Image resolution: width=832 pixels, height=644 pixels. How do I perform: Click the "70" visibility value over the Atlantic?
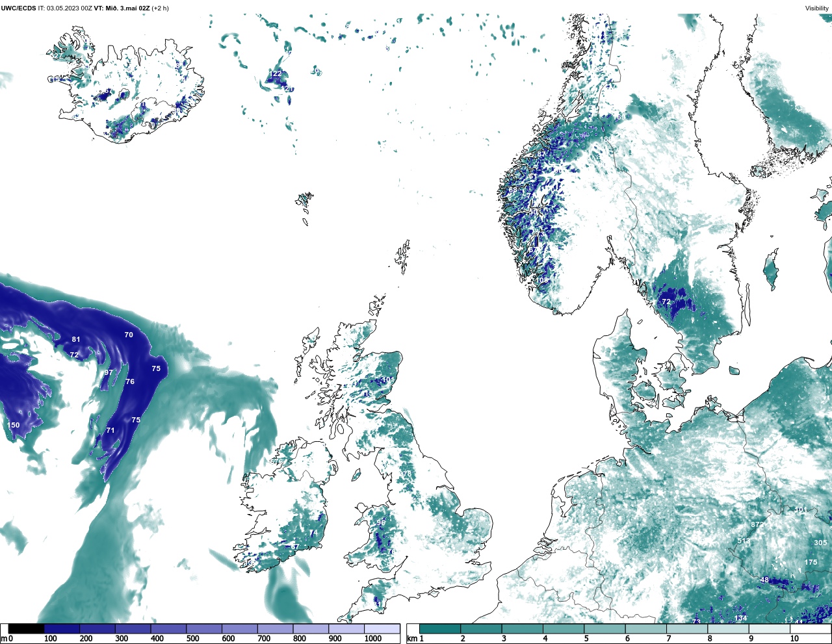pos(129,335)
